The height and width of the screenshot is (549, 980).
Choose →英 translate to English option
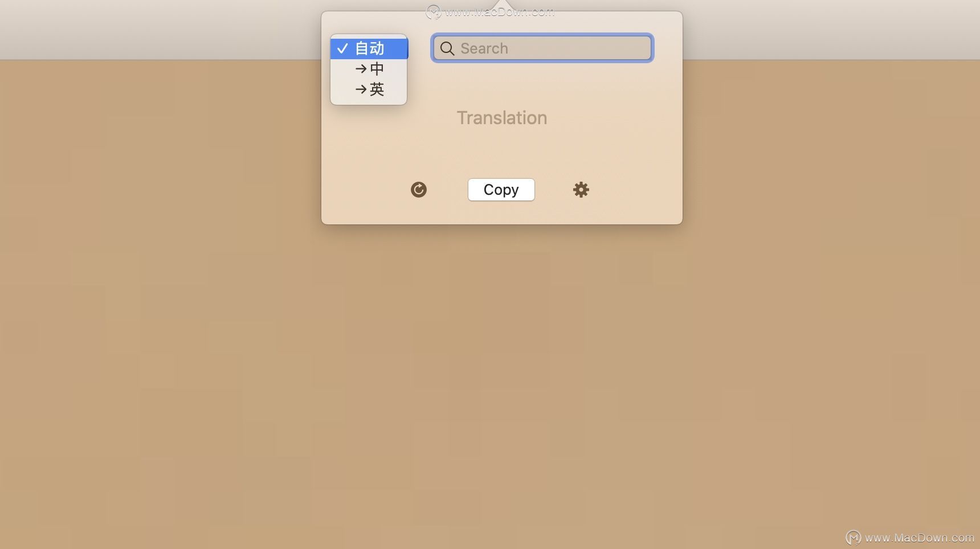click(369, 89)
